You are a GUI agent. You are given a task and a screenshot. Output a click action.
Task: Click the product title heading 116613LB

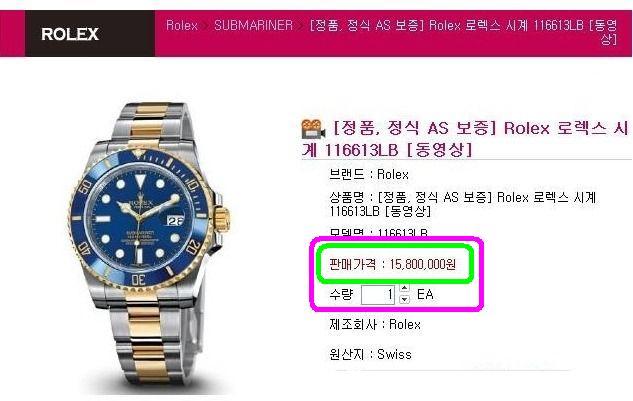pos(465,139)
